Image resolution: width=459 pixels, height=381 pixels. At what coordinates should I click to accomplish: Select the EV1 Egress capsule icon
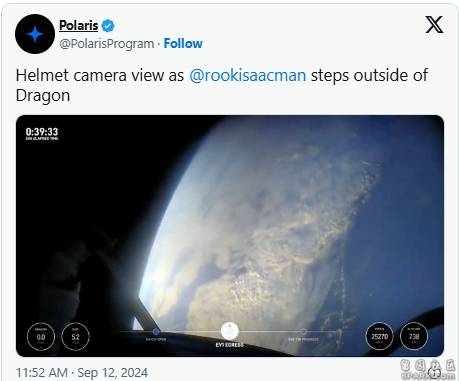(230, 331)
